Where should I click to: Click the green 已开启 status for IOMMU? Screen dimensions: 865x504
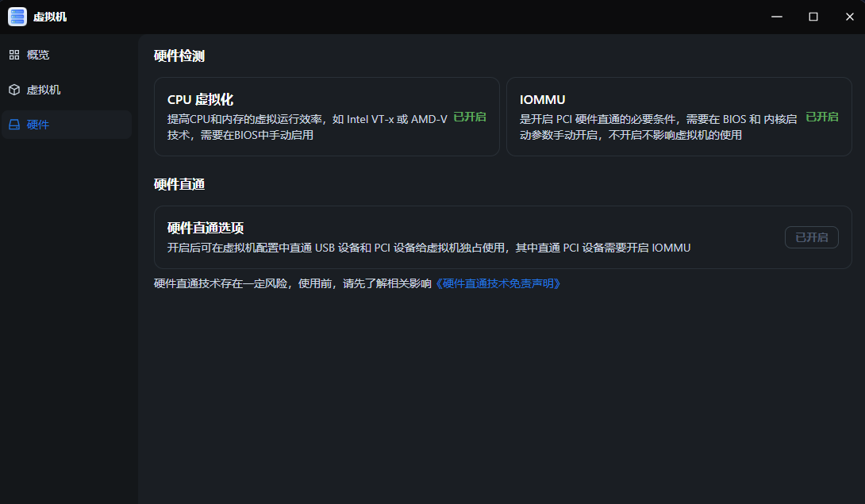(821, 117)
